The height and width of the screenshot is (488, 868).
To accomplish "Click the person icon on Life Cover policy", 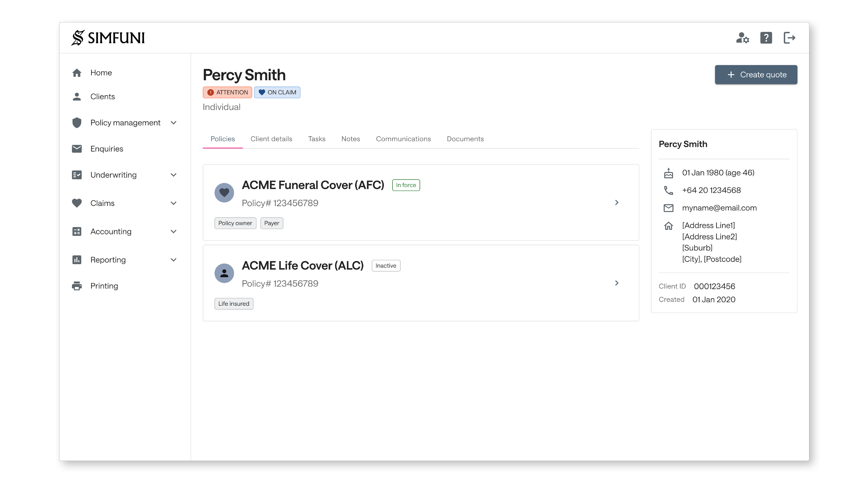I will click(224, 273).
